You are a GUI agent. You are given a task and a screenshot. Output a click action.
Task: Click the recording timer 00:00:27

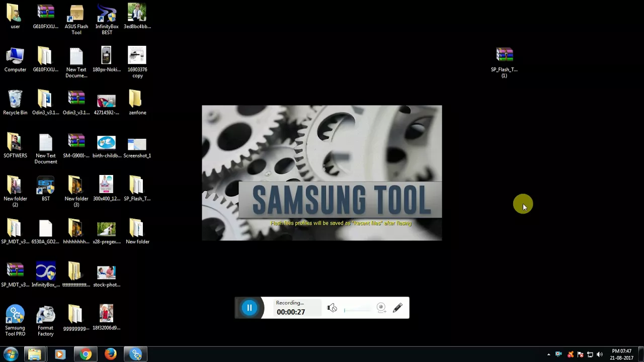pos(291,312)
